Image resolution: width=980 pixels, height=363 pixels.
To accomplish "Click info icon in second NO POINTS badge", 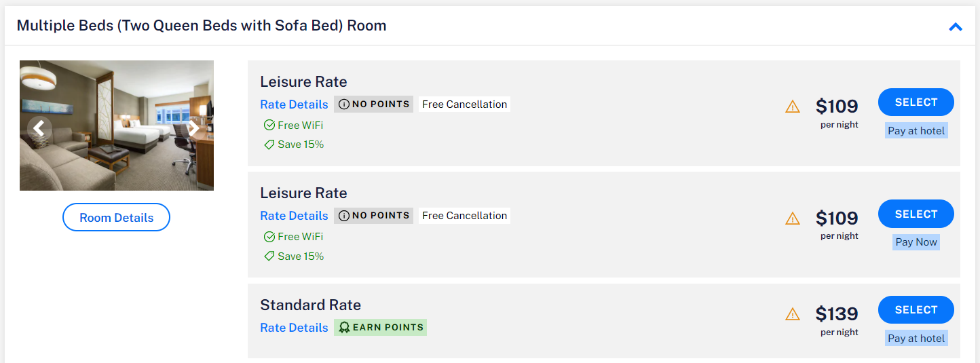I will click(x=344, y=216).
